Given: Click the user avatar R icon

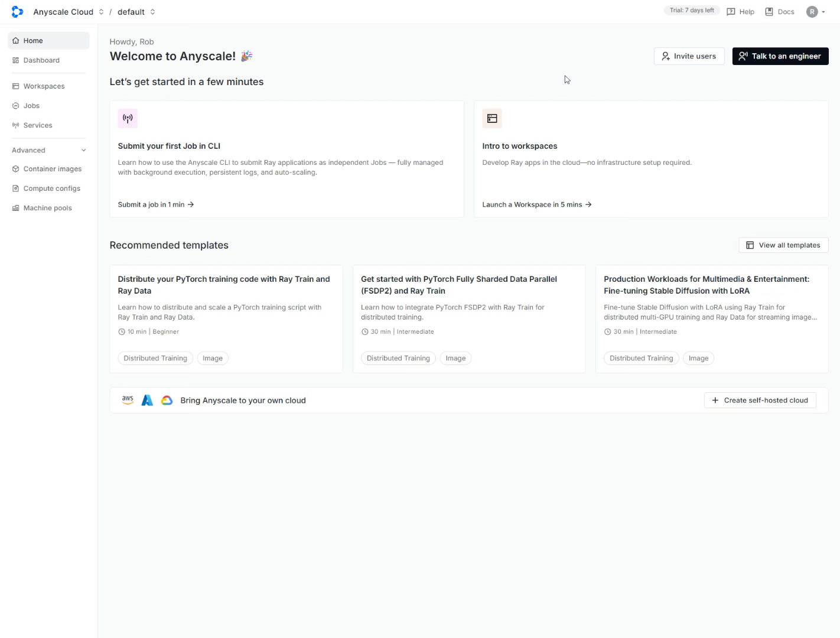Looking at the screenshot, I should tap(812, 12).
